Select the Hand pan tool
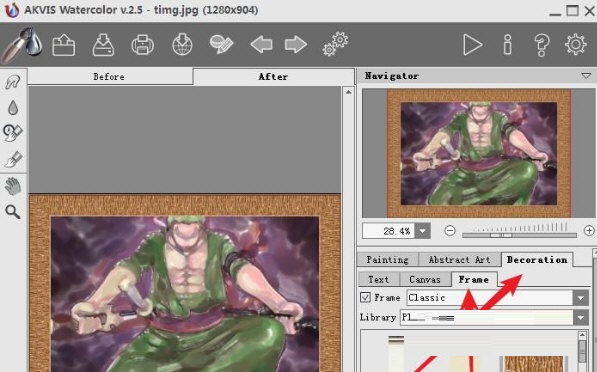Screen dimensions: 597x372 click(x=13, y=187)
